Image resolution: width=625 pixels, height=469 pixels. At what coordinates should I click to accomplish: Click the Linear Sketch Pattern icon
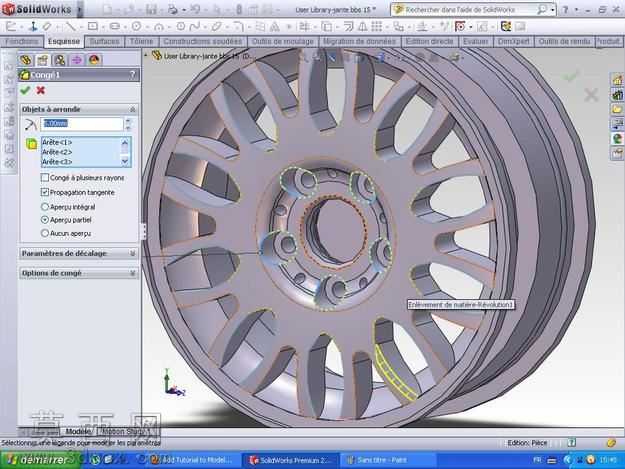tap(377, 27)
